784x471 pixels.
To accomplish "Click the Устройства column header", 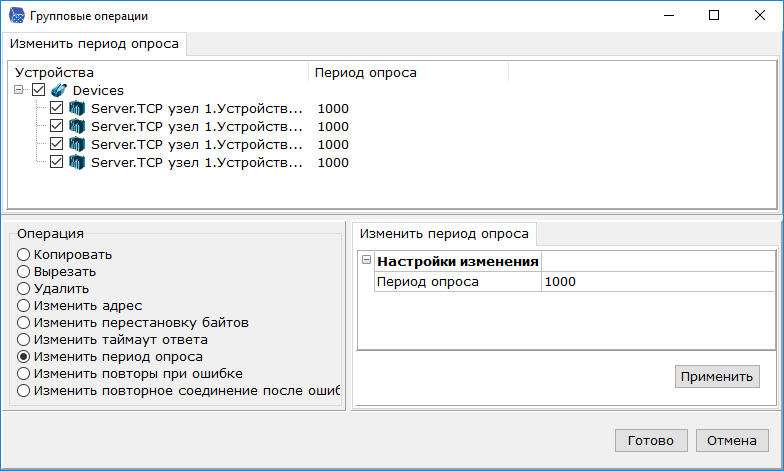I will [158, 72].
